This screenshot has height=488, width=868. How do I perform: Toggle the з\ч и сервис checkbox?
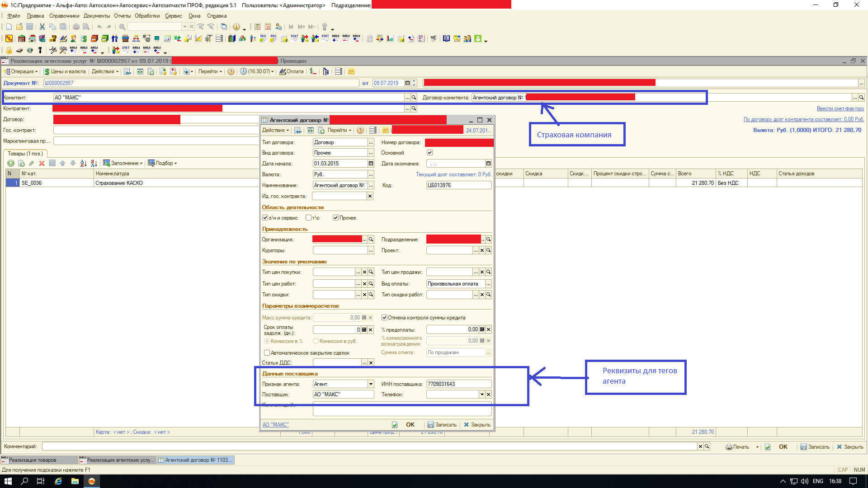(265, 218)
